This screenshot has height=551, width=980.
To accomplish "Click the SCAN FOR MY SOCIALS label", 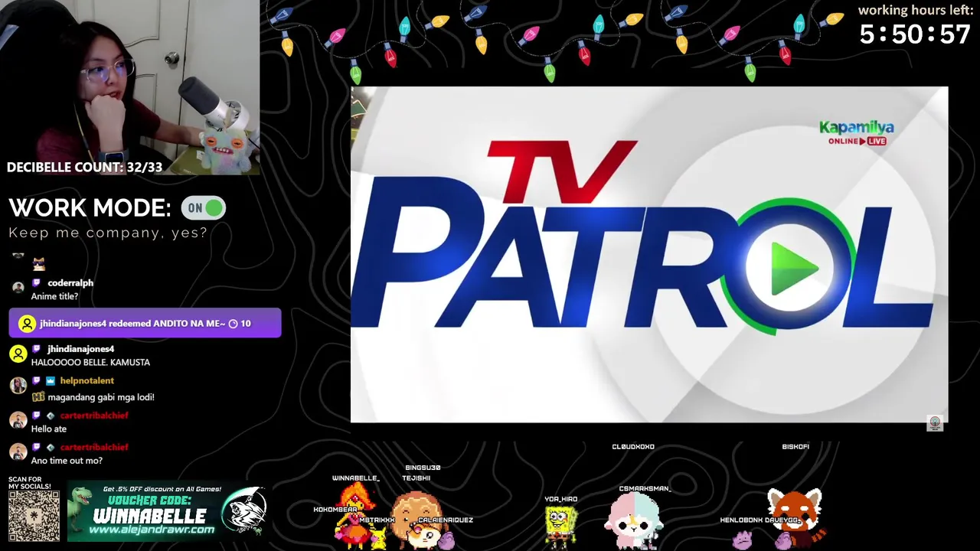I will click(x=29, y=483).
